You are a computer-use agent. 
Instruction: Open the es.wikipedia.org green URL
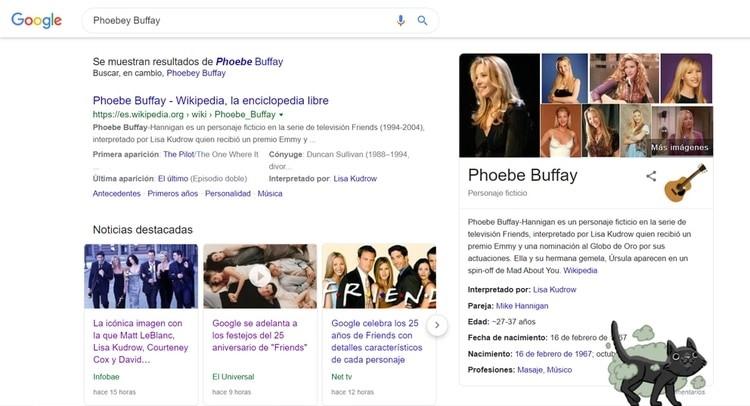[x=184, y=115]
